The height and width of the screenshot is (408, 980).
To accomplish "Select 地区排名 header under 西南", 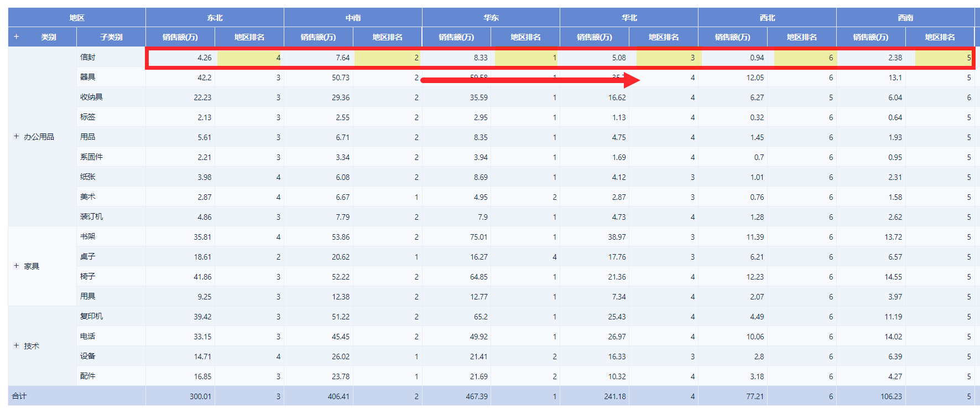I will [940, 37].
